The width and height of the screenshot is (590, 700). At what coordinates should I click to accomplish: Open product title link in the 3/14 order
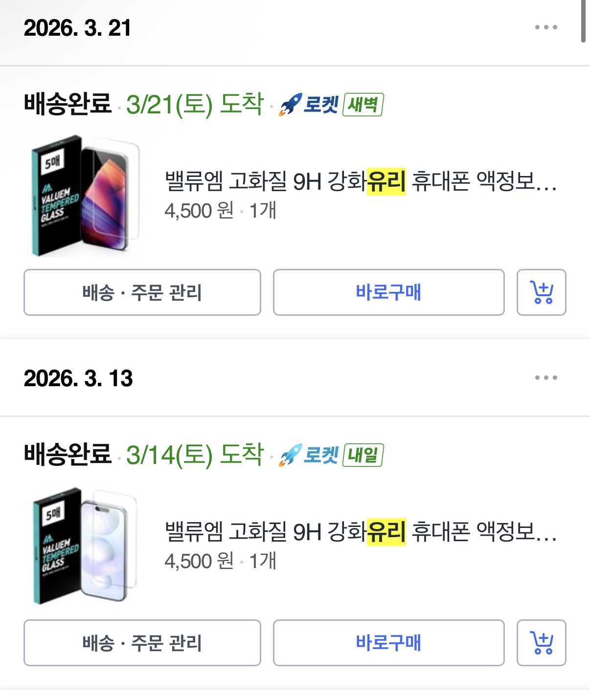[361, 532]
